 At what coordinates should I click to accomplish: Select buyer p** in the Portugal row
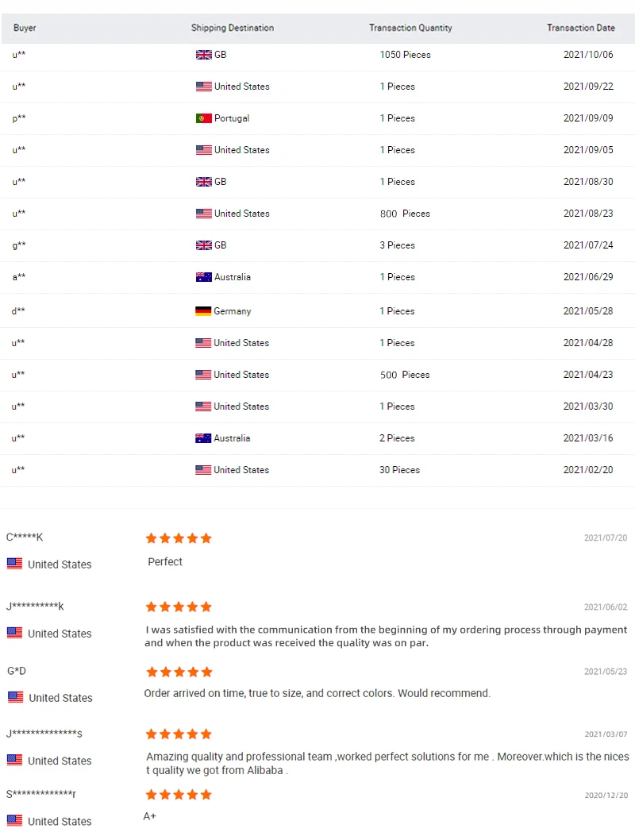tap(19, 118)
